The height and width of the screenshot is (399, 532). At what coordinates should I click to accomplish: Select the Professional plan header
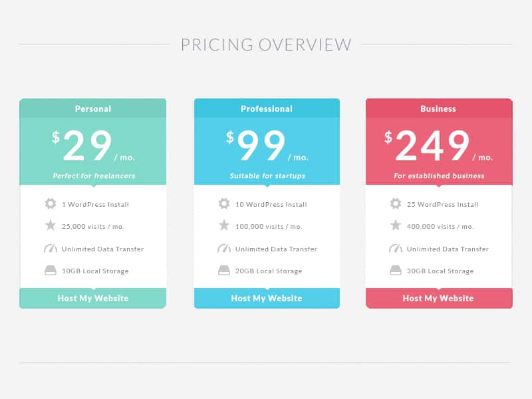(x=267, y=108)
